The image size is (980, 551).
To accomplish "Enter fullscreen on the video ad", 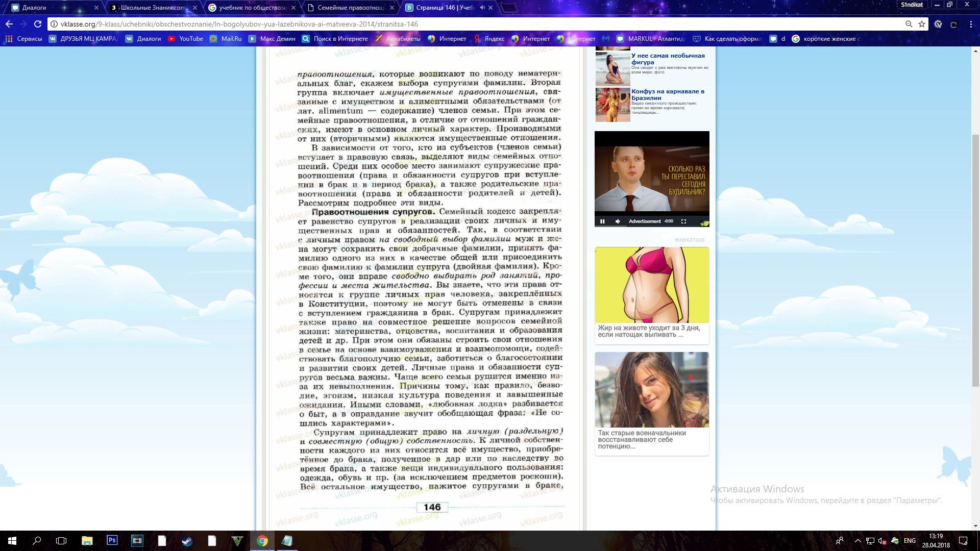I will pos(683,221).
